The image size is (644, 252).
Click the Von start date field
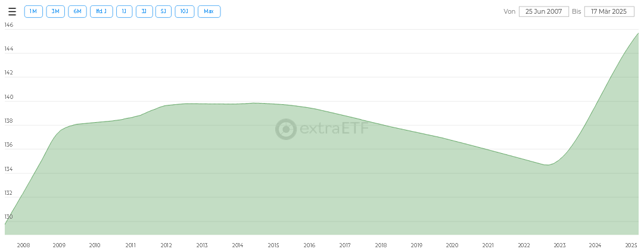click(544, 11)
